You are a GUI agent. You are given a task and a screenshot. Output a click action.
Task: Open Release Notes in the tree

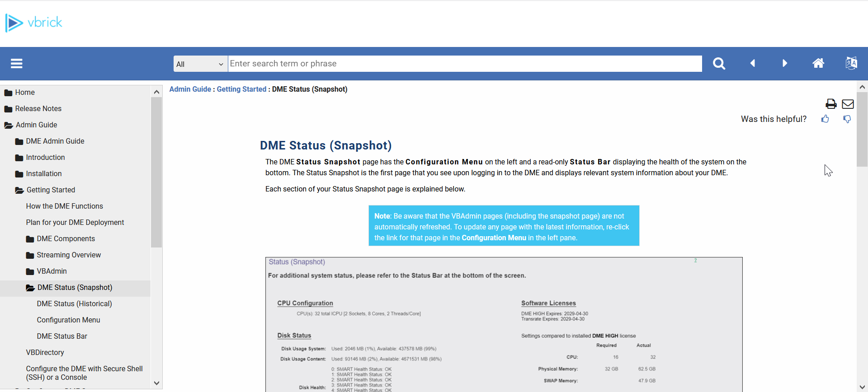(38, 108)
